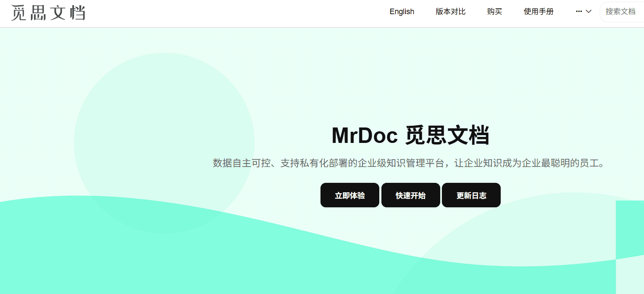
Task: Go to 购买 page
Action: coord(495,12)
